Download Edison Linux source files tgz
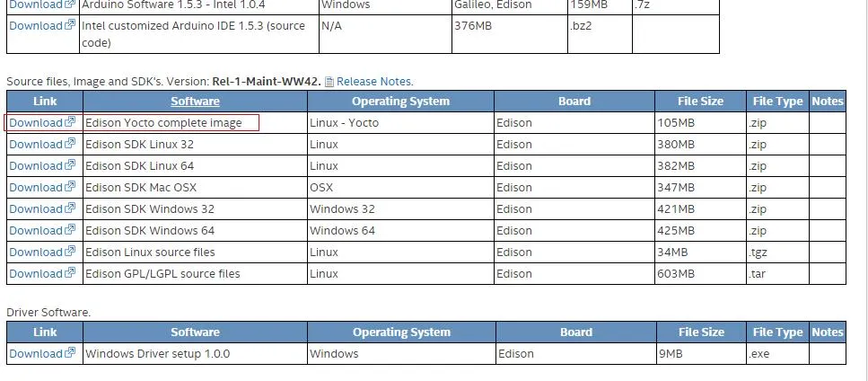 point(36,252)
